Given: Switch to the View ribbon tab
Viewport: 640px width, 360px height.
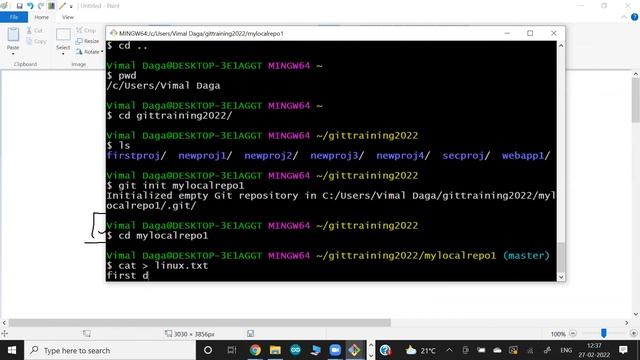Looking at the screenshot, I should click(68, 17).
